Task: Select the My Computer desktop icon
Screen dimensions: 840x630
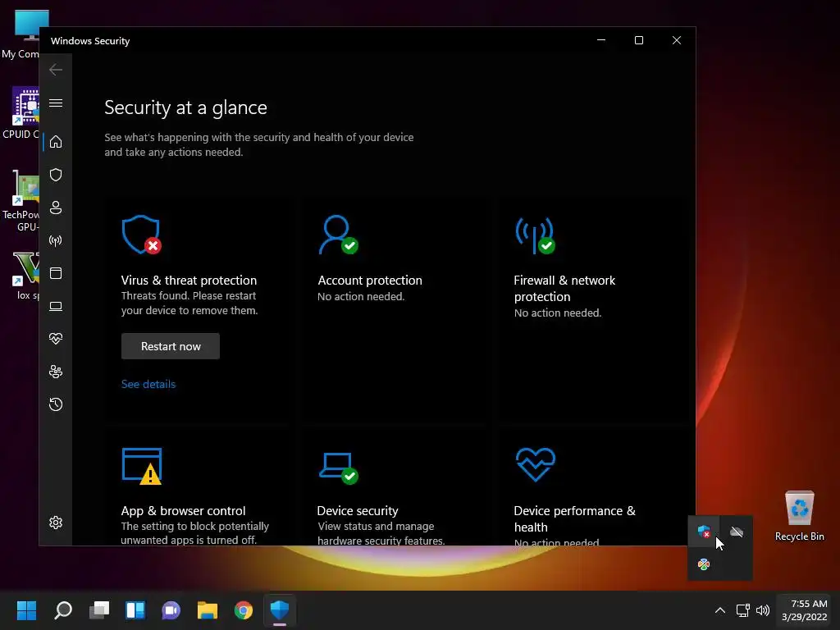Action: click(21, 34)
